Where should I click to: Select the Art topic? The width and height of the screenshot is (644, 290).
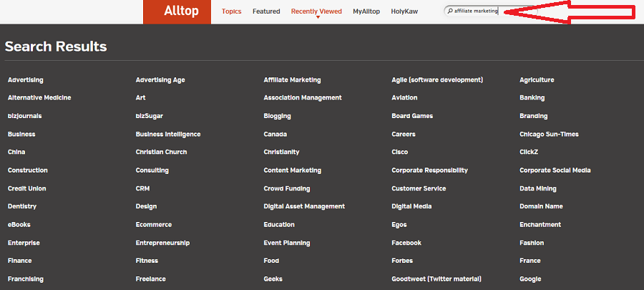pyautogui.click(x=140, y=98)
